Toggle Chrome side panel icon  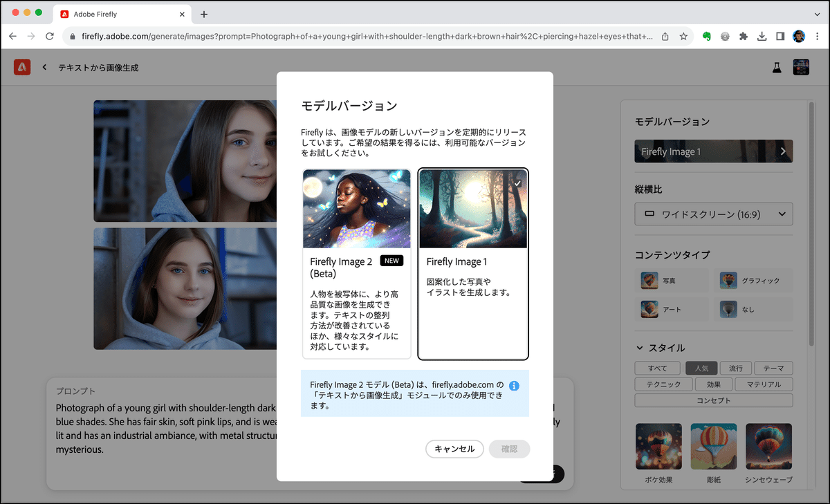[x=780, y=36]
